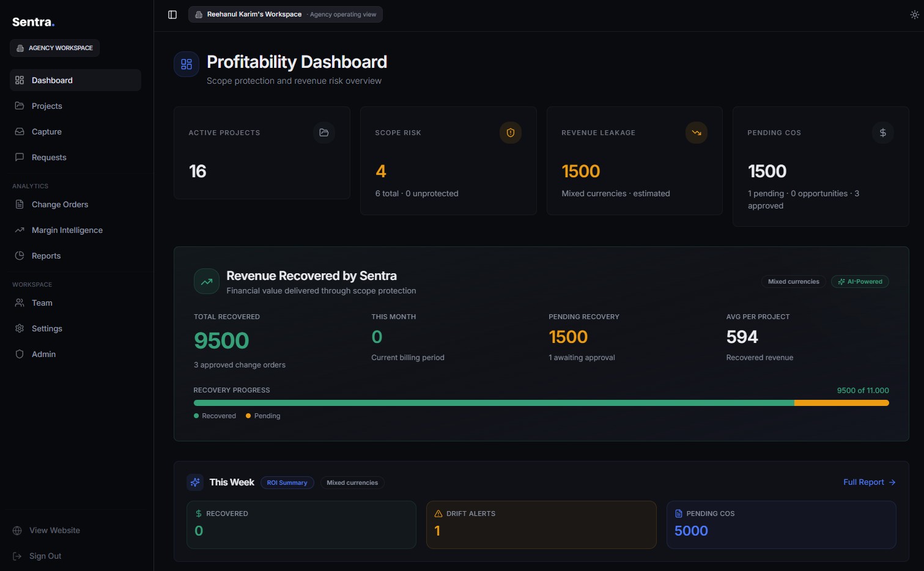This screenshot has width=924, height=571.
Task: Click the Profitability Dashboard header icon
Action: (x=187, y=64)
